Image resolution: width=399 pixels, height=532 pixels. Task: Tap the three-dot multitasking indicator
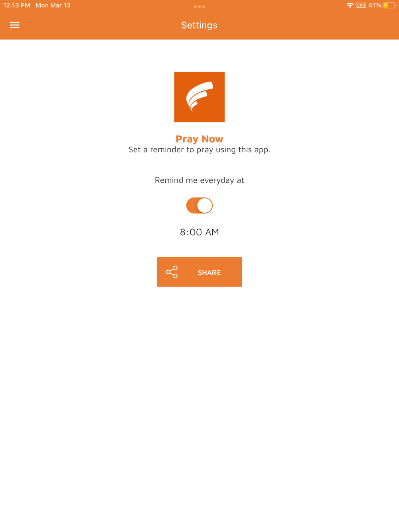point(199,6)
